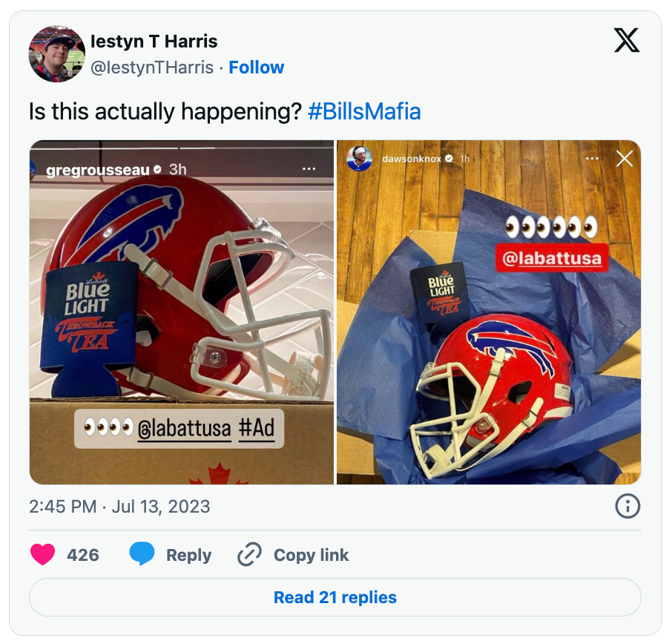This screenshot has height=641, width=672.
Task: Click the info circle icon
Action: [627, 506]
